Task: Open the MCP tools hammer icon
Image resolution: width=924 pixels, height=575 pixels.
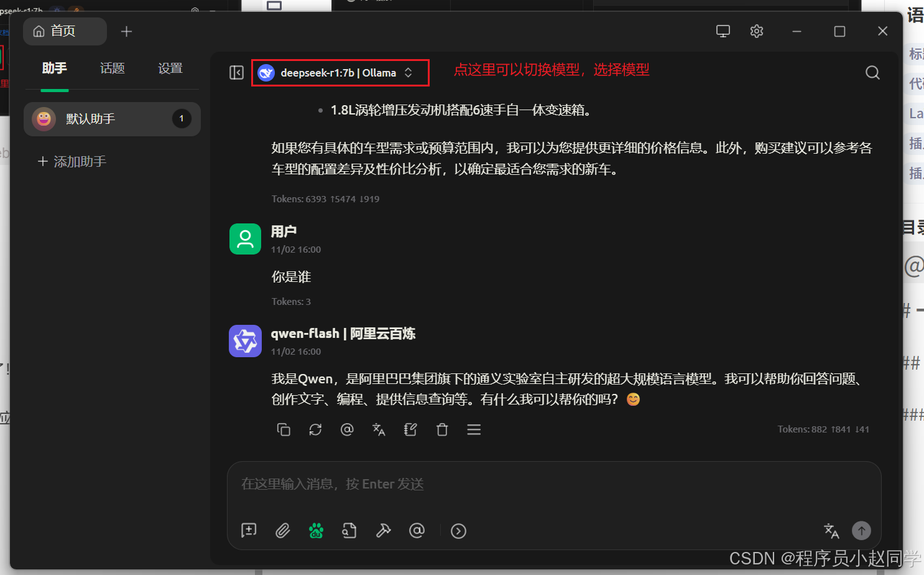Action: click(384, 530)
